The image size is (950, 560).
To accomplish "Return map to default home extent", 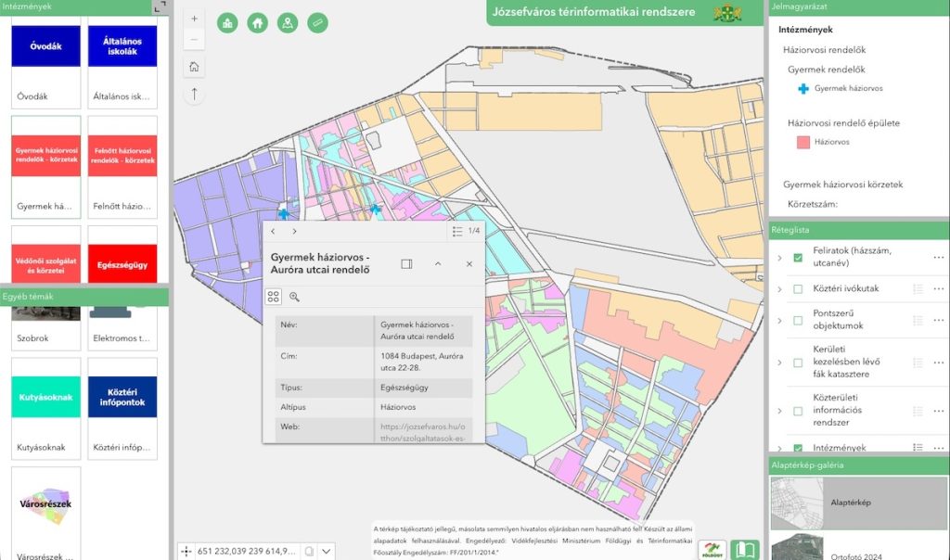I will pyautogui.click(x=194, y=67).
